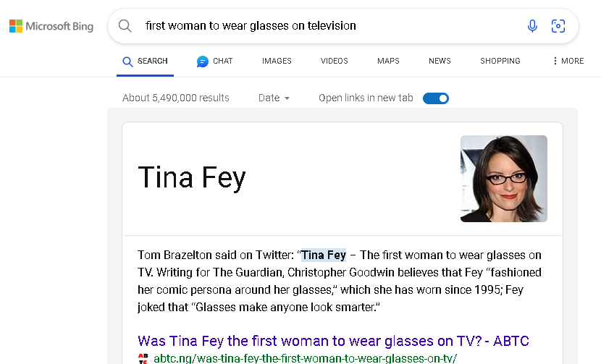Select the Shopping tab
The width and height of the screenshot is (601, 364).
click(x=500, y=62)
